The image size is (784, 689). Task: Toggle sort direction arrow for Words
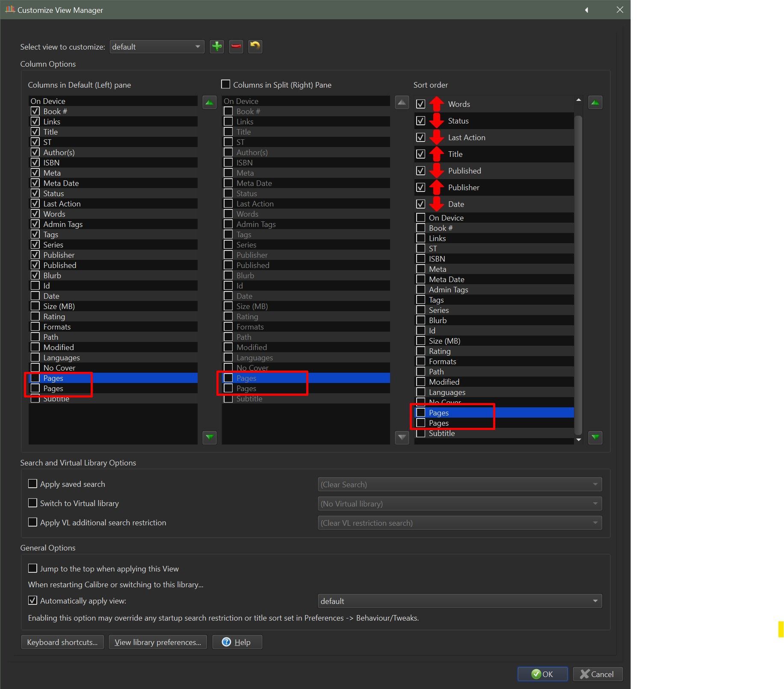[436, 104]
